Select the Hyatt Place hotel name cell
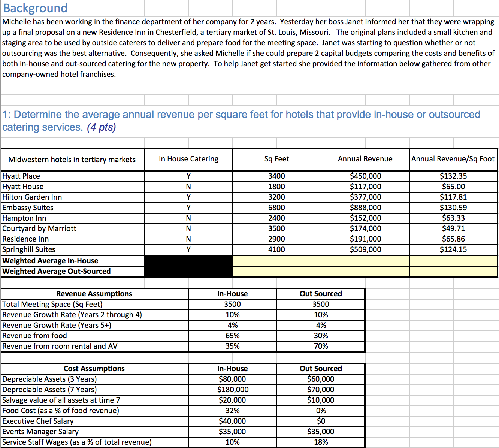The image size is (499, 448). [72, 176]
